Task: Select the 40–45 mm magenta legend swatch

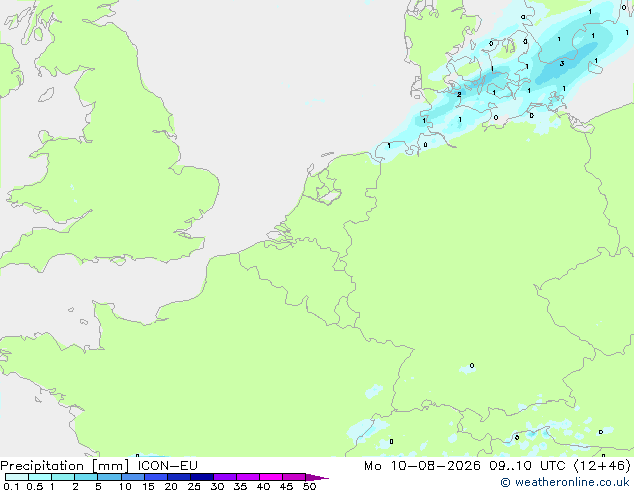Action: pyautogui.click(x=271, y=477)
